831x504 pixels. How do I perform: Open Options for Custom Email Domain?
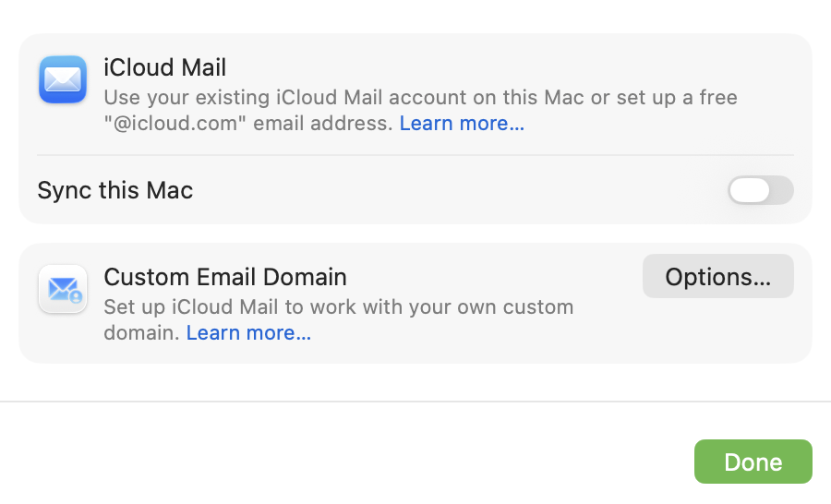[x=717, y=277]
